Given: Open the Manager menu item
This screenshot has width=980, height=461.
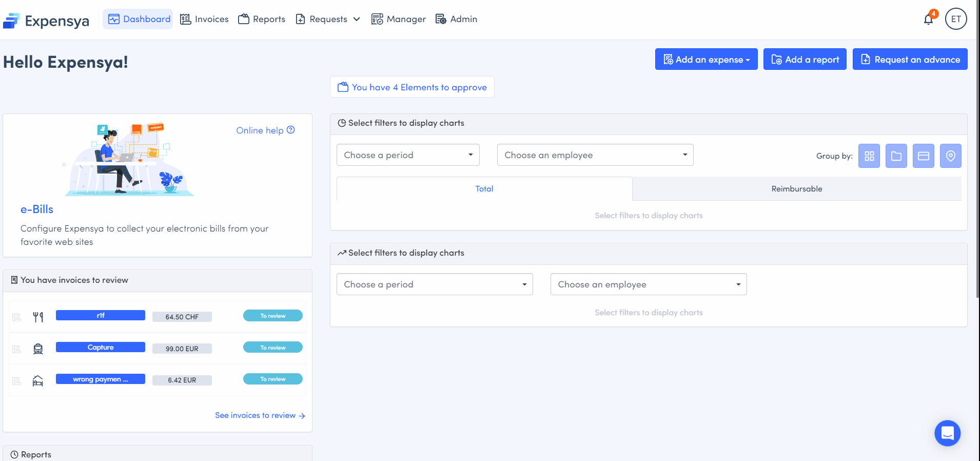Looking at the screenshot, I should pos(398,20).
